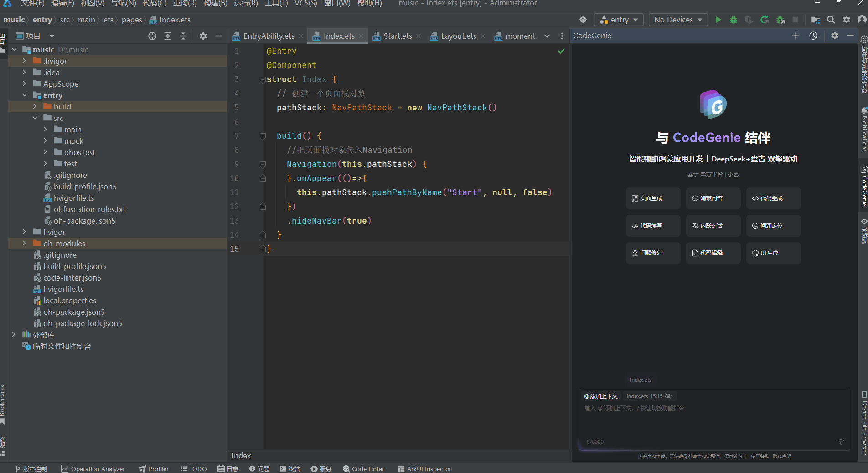Start debugging with the bug icon
868x473 pixels.
(734, 20)
